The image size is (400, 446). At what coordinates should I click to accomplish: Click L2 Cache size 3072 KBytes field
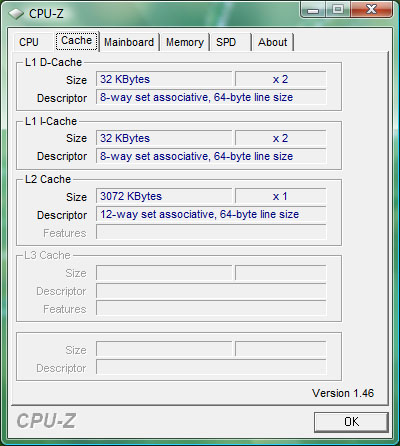164,196
